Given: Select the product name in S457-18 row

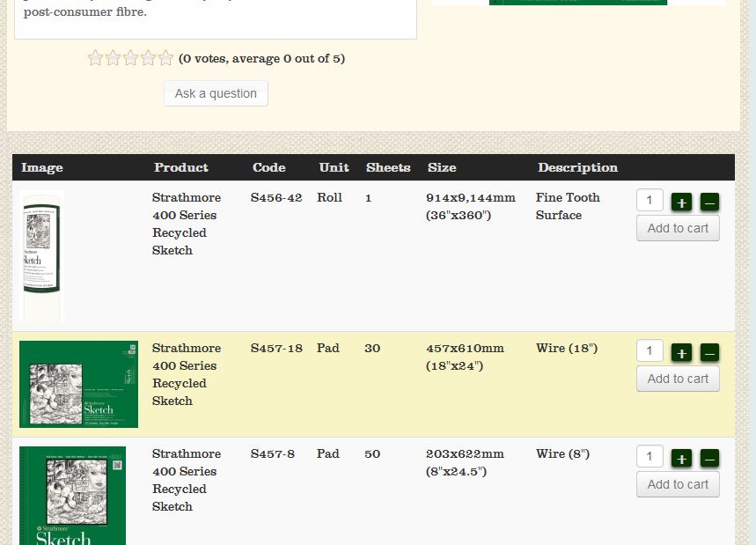Looking at the screenshot, I should [187, 374].
